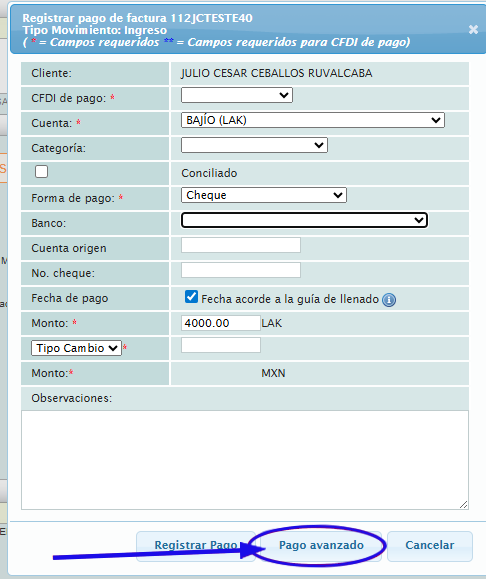Expand the Cuenta dropdown showing BAJÍO (LAK)
The image size is (486, 579).
[313, 120]
